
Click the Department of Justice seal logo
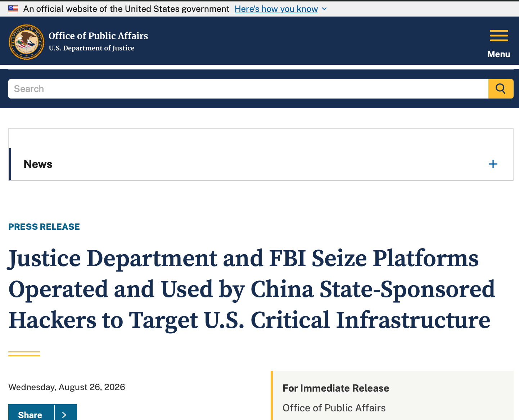(x=27, y=42)
